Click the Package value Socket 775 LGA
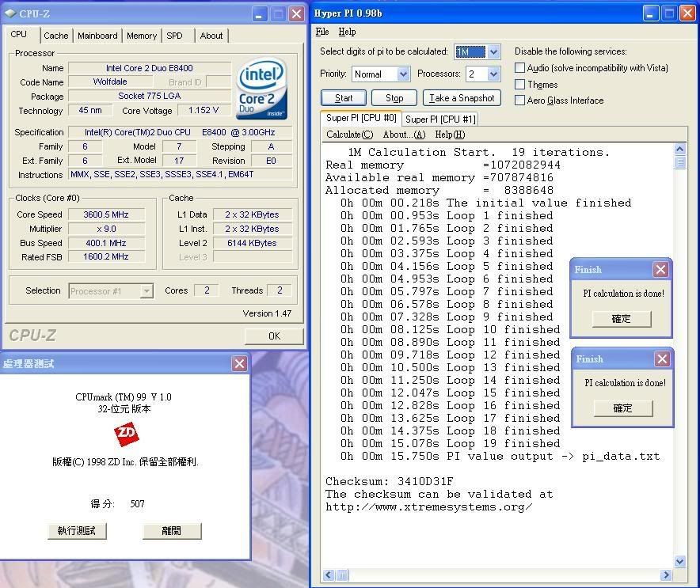 click(150, 96)
